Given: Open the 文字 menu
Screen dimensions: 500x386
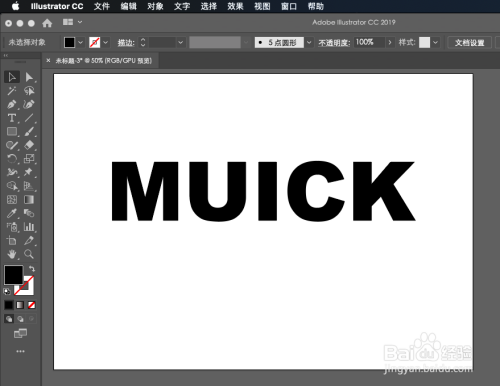Looking at the screenshot, I should (182, 6).
